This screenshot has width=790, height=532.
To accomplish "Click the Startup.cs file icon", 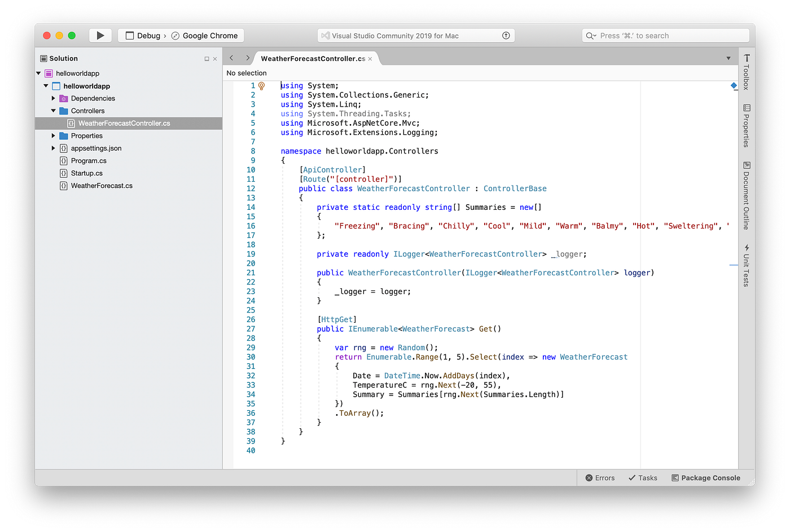I will pos(64,173).
